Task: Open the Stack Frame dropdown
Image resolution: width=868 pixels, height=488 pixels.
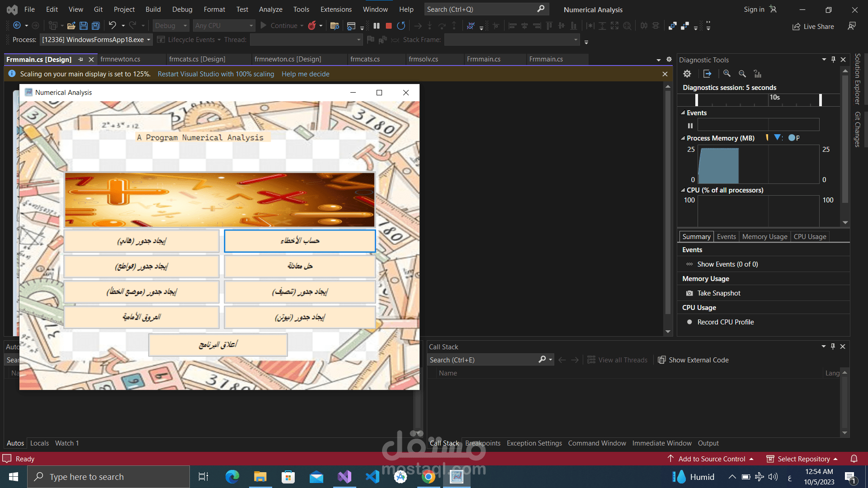Action: pyautogui.click(x=512, y=40)
